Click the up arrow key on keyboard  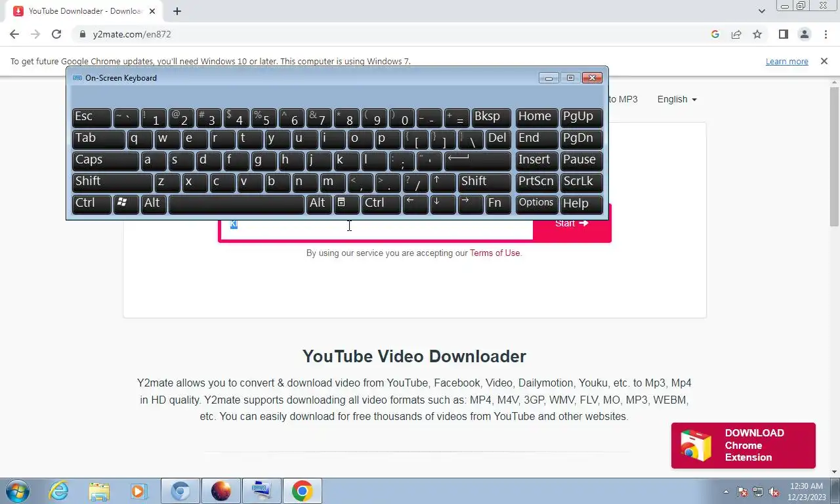pos(443,182)
